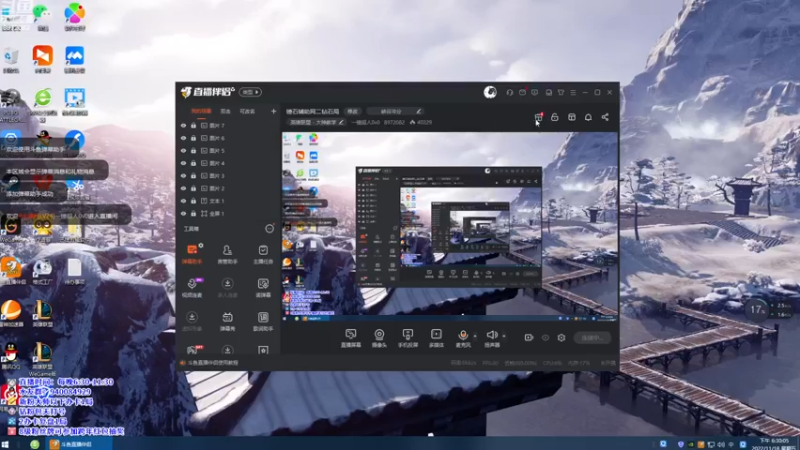Image resolution: width=800 pixels, height=450 pixels.
Task: Open the 弹幕助手 tool in the toolbox
Action: point(192,253)
